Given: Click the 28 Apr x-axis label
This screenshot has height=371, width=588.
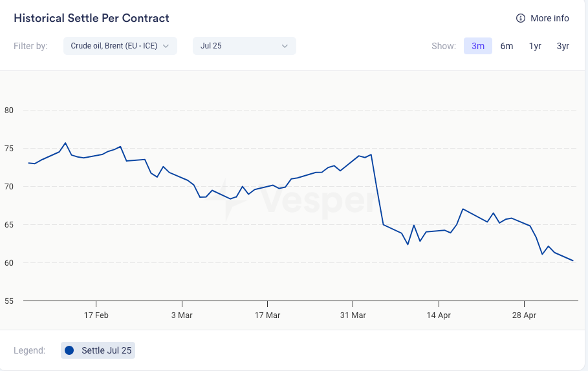Looking at the screenshot, I should 524,315.
